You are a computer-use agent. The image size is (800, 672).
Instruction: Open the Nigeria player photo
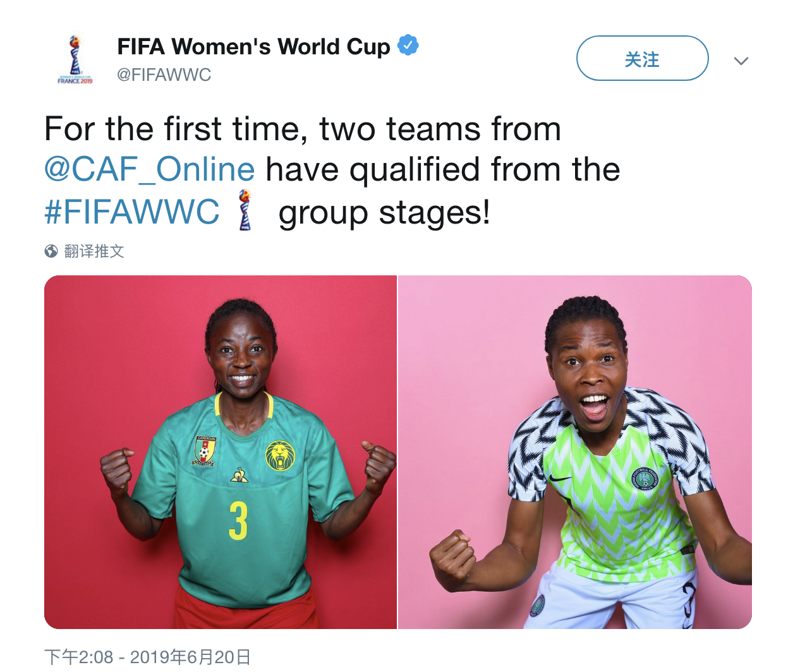pos(575,452)
